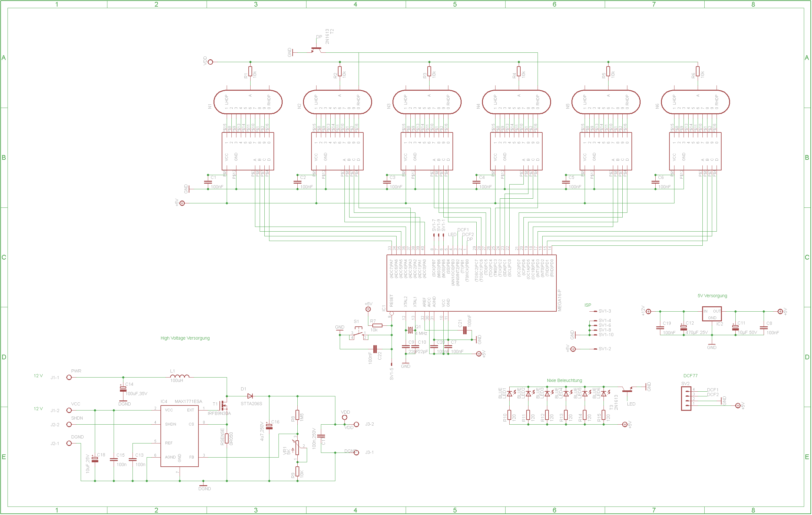Viewport: 812px width, 515px height.
Task: Select the N3 nixie tube symbol
Action: click(427, 102)
